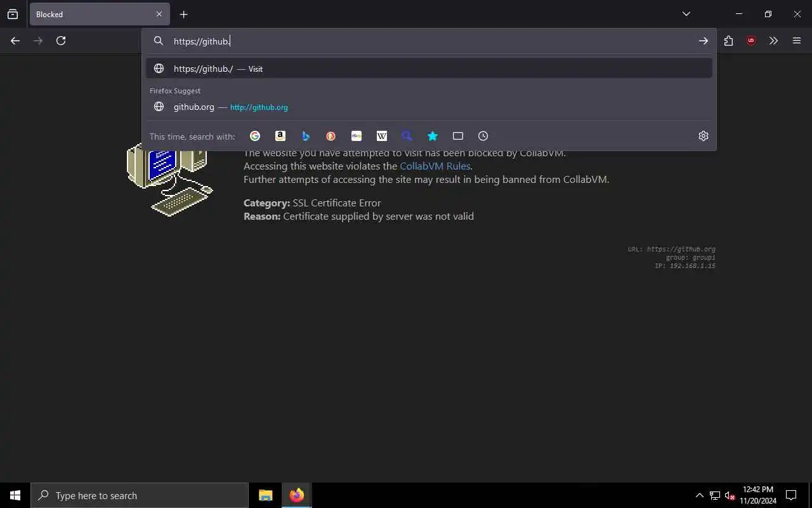Choose https://github./ Visit suggestion

(x=429, y=69)
